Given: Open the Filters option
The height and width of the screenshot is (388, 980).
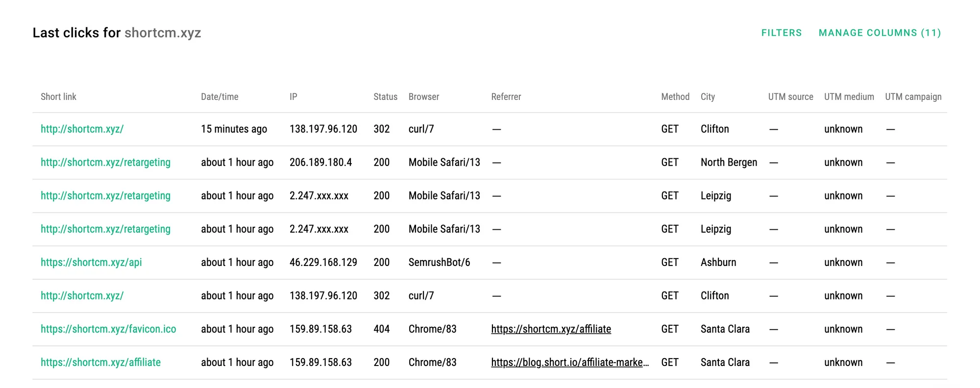Looking at the screenshot, I should tap(782, 33).
